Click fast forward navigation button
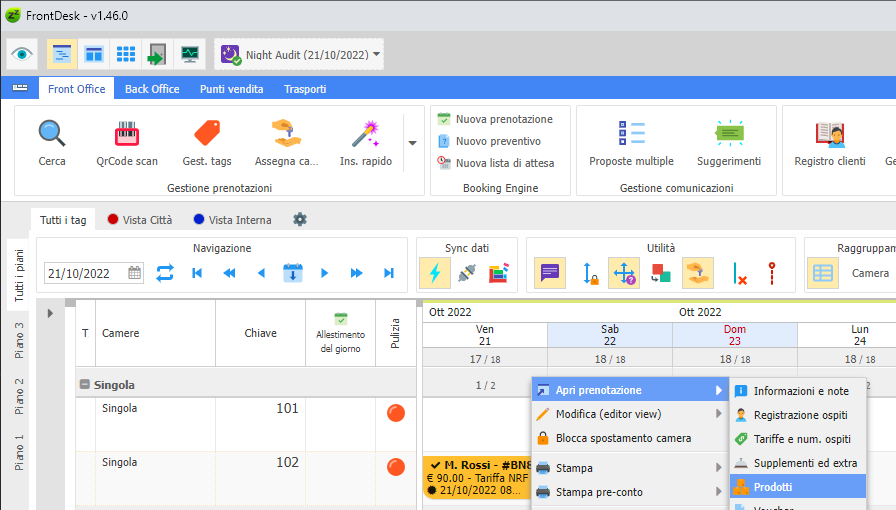Image resolution: width=896 pixels, height=510 pixels. (x=357, y=273)
